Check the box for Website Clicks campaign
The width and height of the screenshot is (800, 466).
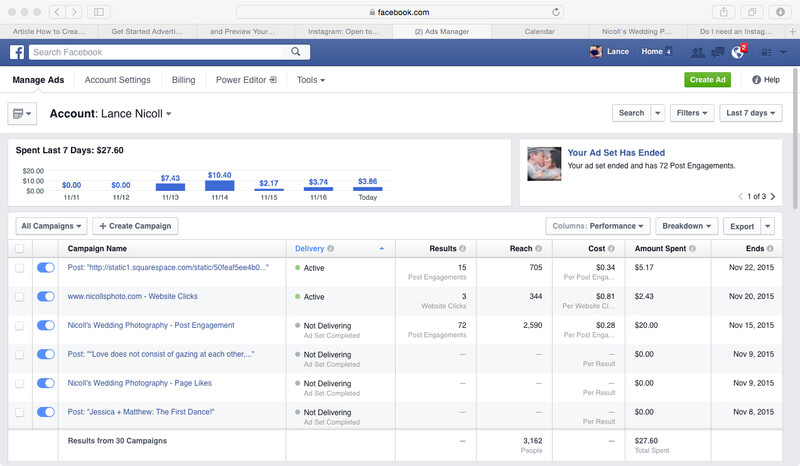(x=19, y=297)
